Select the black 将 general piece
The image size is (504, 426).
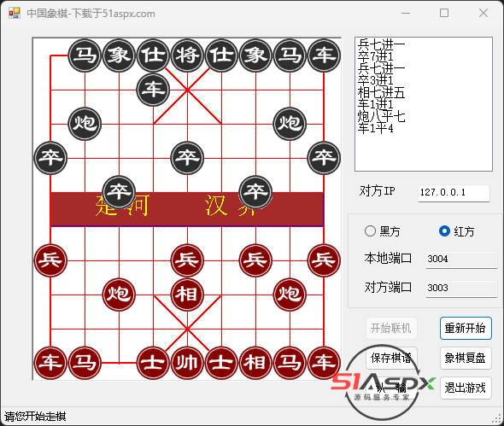[187, 55]
